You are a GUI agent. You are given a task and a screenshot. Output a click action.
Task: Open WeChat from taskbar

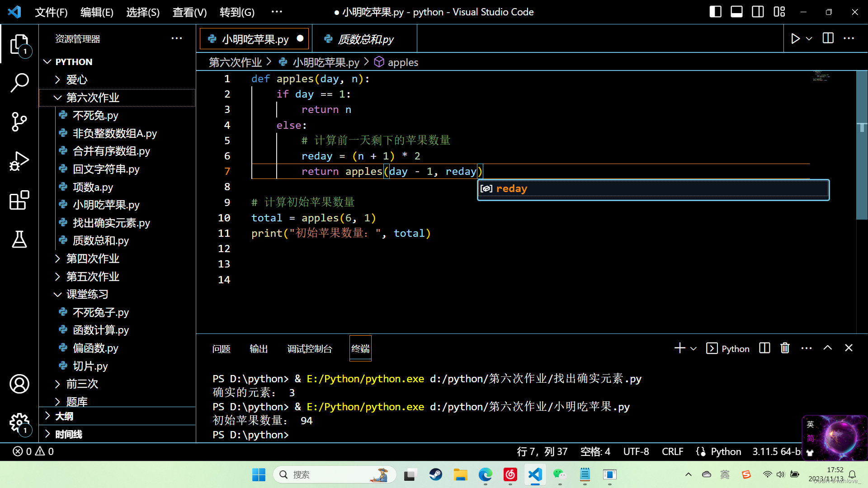(x=560, y=474)
